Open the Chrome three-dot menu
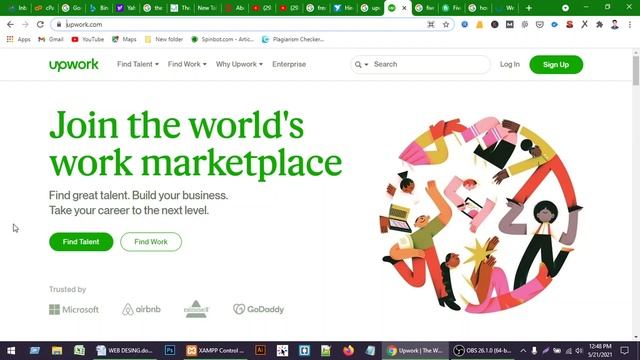640x360 pixels. point(630,24)
